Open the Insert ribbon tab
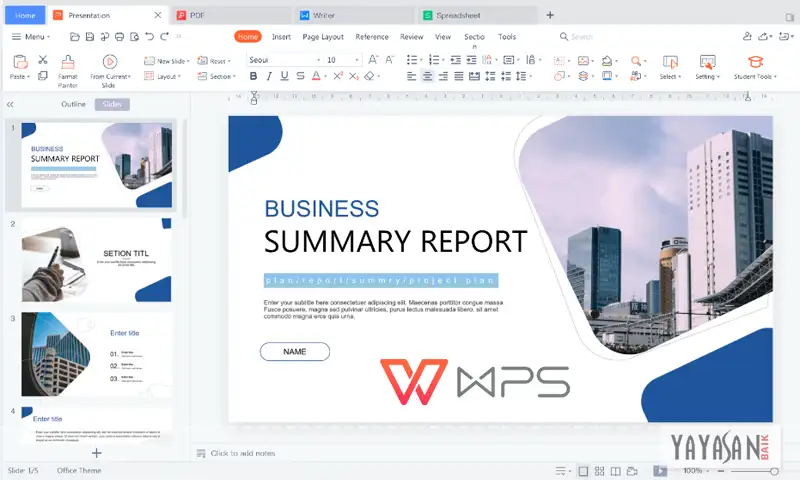 click(281, 37)
